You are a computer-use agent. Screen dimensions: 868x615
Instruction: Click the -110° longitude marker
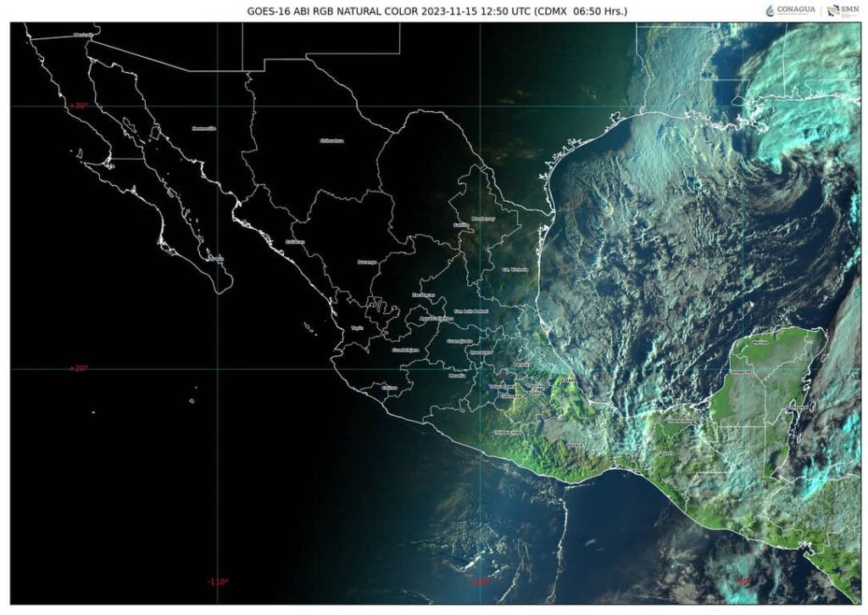tap(217, 581)
